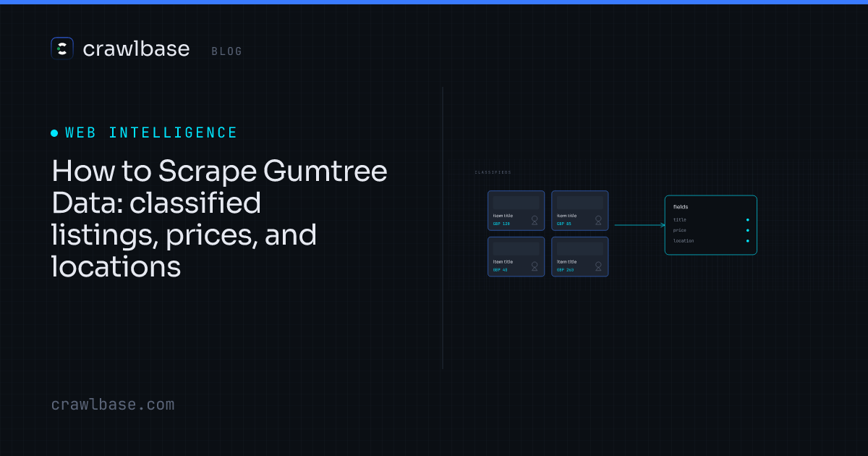Click the 'GBP 85' price text
This screenshot has height=456, width=868.
point(563,224)
